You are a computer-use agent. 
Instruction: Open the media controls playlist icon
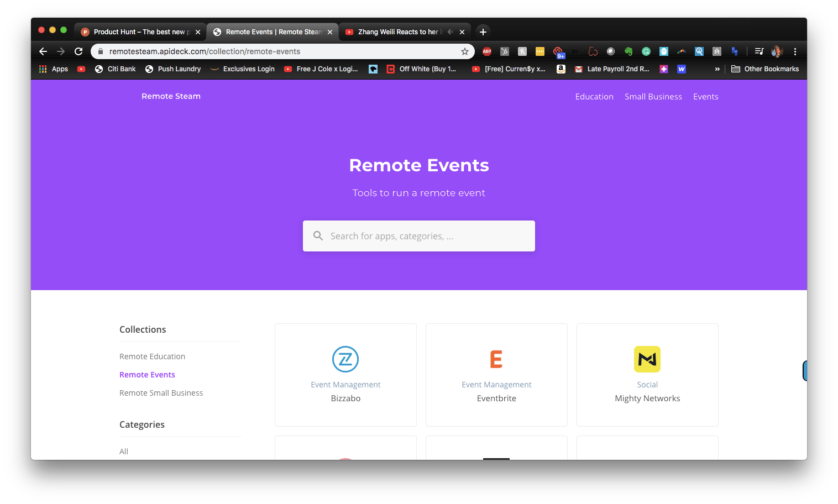pos(760,51)
